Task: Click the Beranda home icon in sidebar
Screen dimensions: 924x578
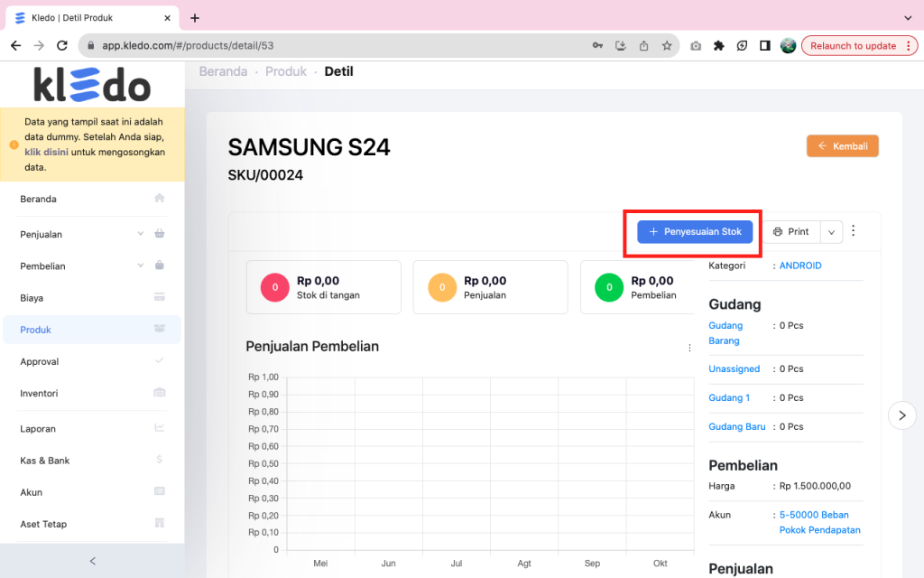Action: coord(159,198)
